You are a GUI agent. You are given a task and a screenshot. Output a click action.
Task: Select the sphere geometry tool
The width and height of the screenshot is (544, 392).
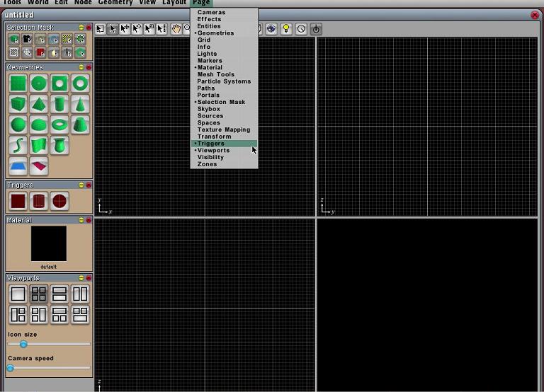coord(18,125)
